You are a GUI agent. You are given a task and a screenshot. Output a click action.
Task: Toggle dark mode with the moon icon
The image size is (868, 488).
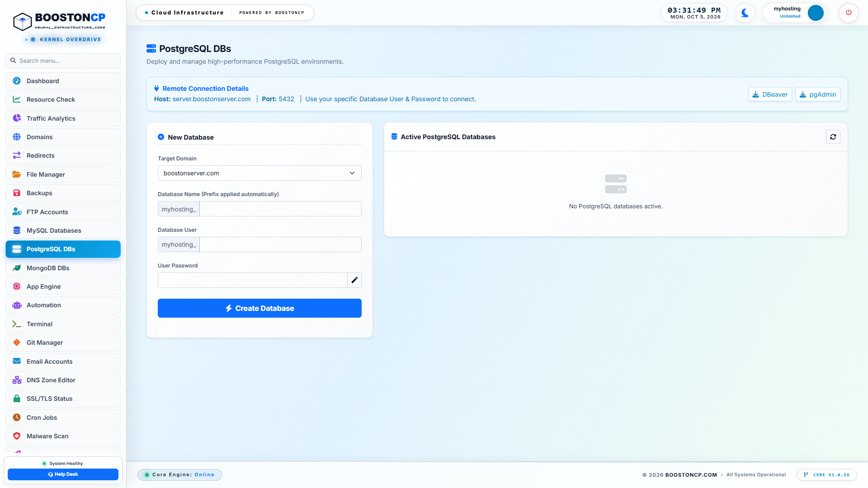(745, 13)
